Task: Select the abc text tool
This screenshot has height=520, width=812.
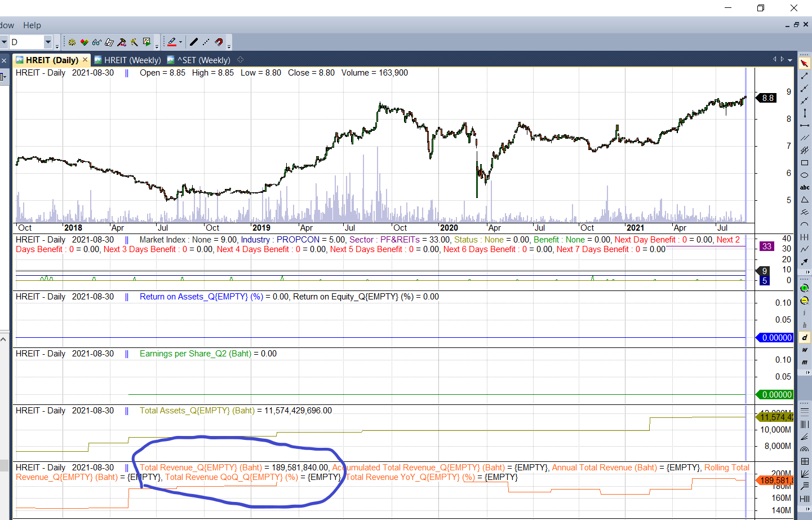Action: pyautogui.click(x=805, y=188)
